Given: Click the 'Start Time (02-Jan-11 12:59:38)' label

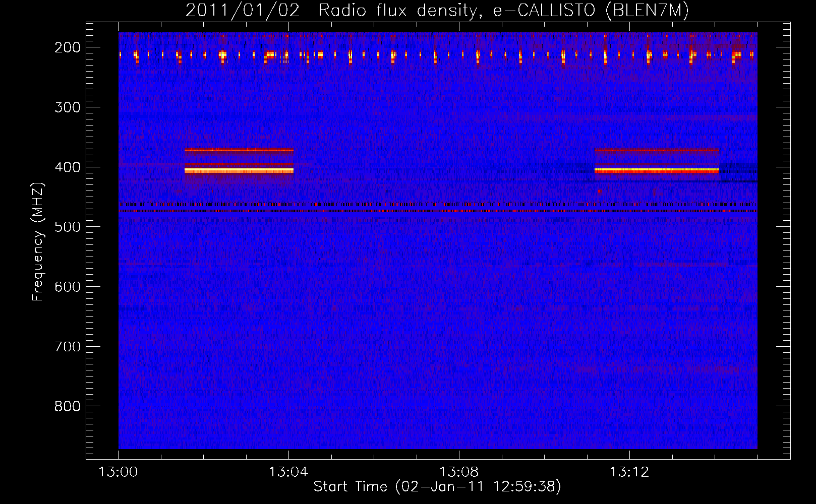Looking at the screenshot, I should pyautogui.click(x=437, y=487).
